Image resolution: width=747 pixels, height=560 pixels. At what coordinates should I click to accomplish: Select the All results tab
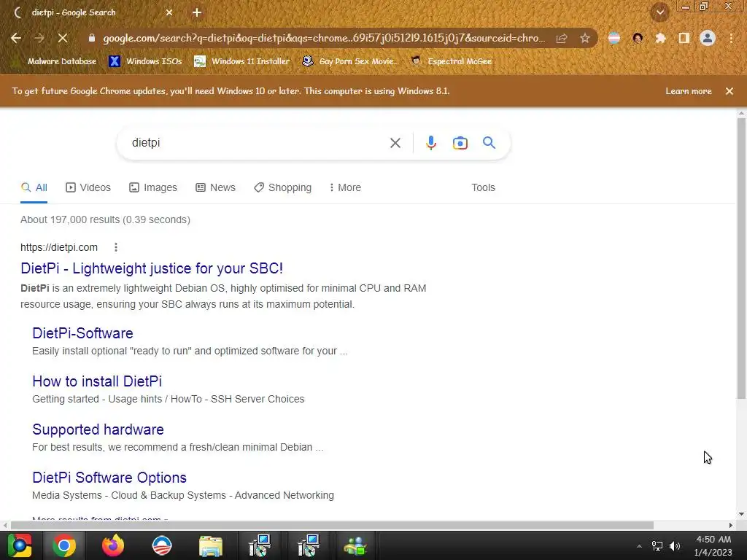[x=34, y=187]
